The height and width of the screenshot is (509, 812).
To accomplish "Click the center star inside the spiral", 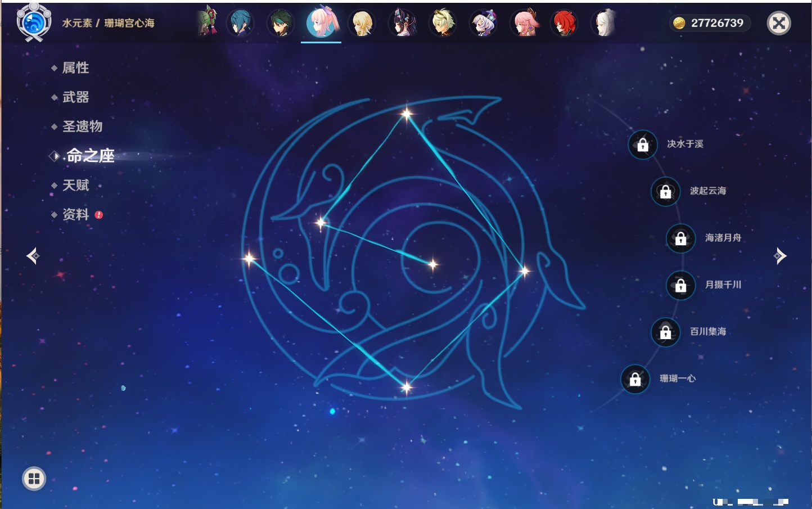I will [432, 264].
